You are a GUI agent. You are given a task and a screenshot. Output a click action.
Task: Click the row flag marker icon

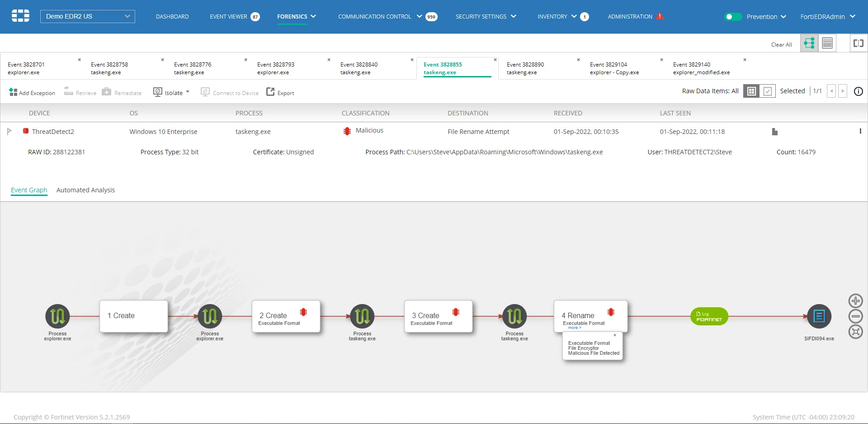[9, 131]
